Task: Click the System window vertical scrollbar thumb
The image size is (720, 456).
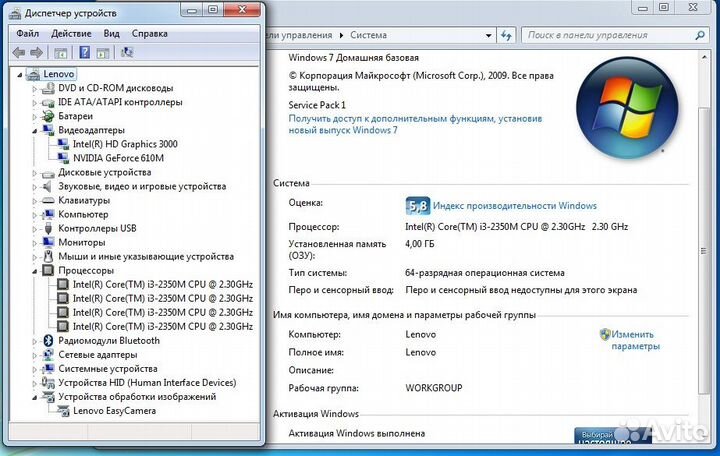Action: pyautogui.click(x=704, y=250)
